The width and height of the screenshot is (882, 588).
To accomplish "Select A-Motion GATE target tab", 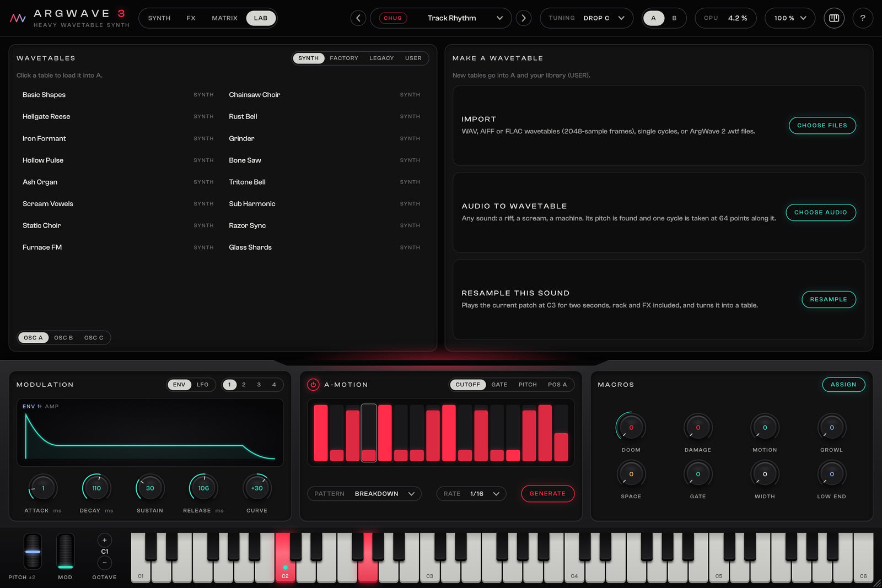I will click(x=499, y=385).
